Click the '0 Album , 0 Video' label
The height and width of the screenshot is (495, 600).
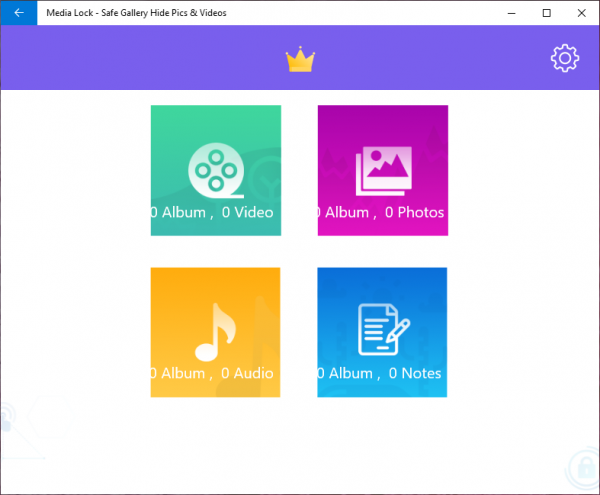point(212,212)
